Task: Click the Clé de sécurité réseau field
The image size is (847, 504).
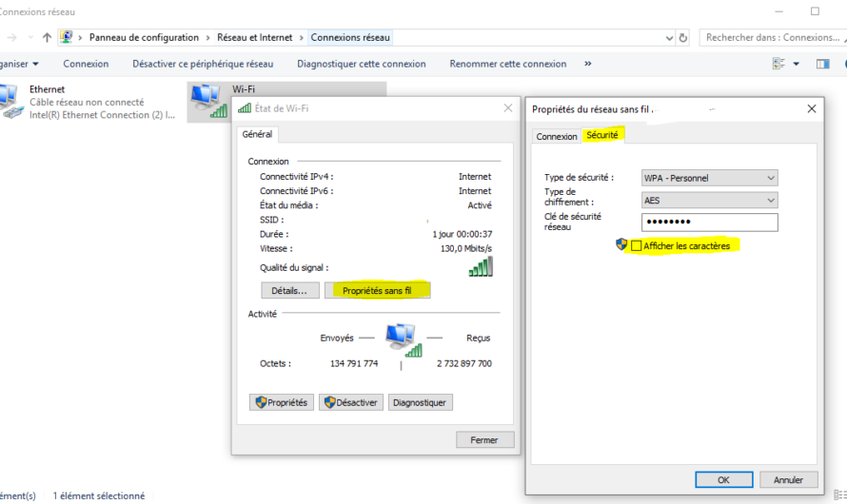Action: [x=710, y=222]
